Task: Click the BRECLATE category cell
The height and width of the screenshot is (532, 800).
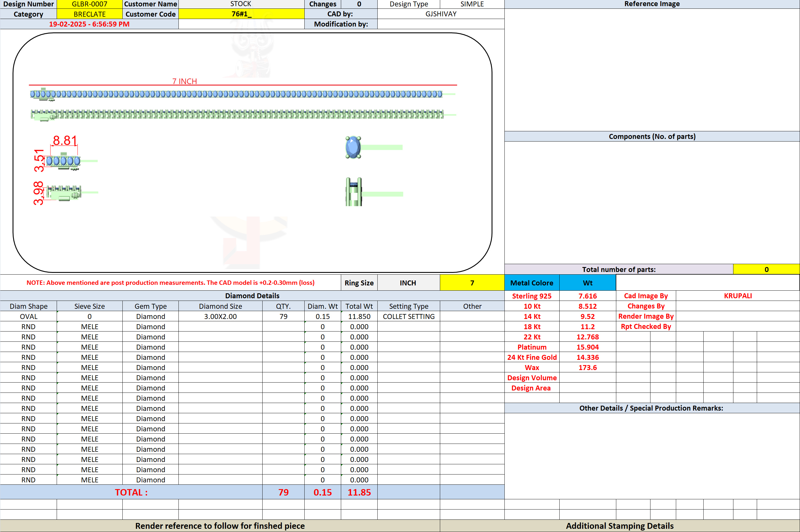Action: point(89,14)
